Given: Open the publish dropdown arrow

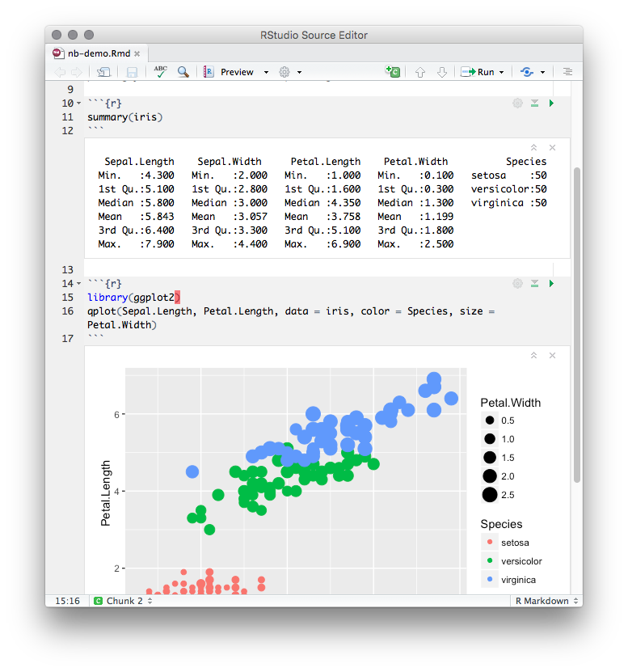Looking at the screenshot, I should (x=543, y=73).
